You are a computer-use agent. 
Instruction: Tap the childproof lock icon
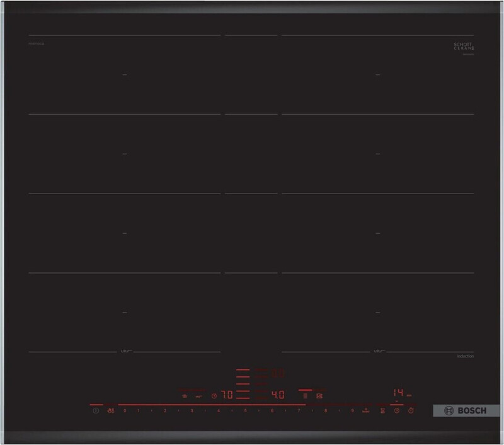pos(110,411)
